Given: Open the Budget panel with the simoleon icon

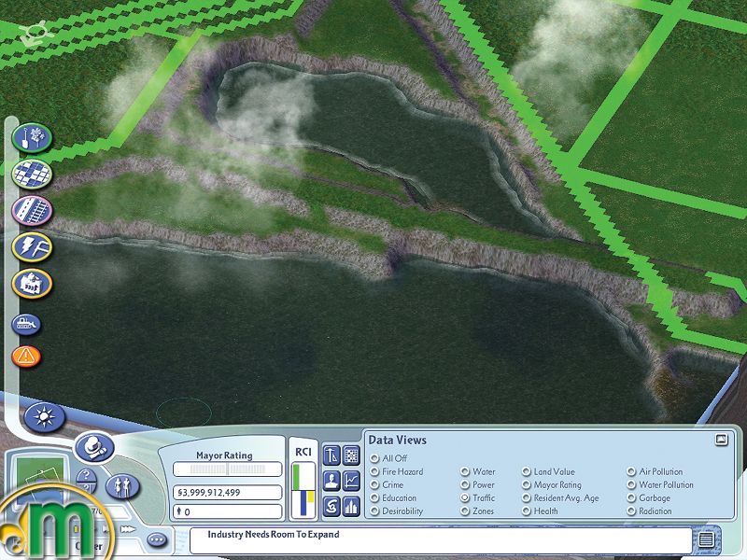Looking at the screenshot, I should (x=331, y=506).
